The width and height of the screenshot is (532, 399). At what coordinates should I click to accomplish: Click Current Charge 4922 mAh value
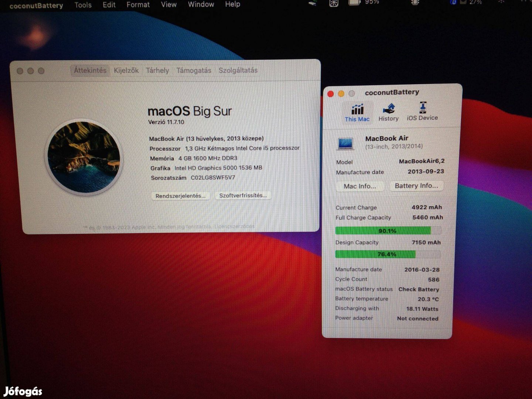click(x=427, y=207)
